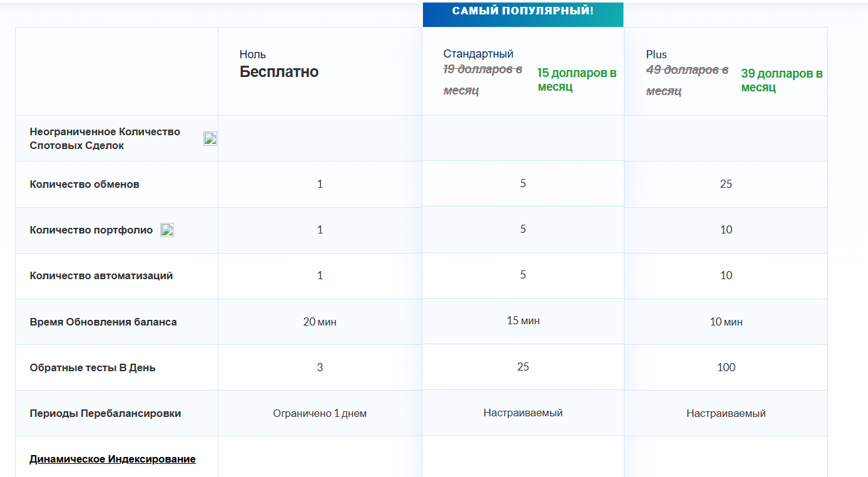Click the value 100 for Обратные тесты
This screenshot has height=477, width=868.
tap(726, 367)
